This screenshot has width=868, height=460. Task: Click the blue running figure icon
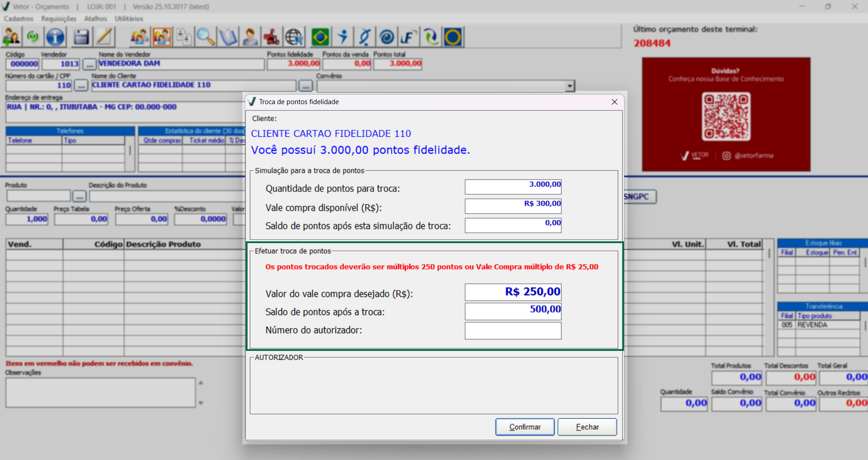(x=343, y=37)
